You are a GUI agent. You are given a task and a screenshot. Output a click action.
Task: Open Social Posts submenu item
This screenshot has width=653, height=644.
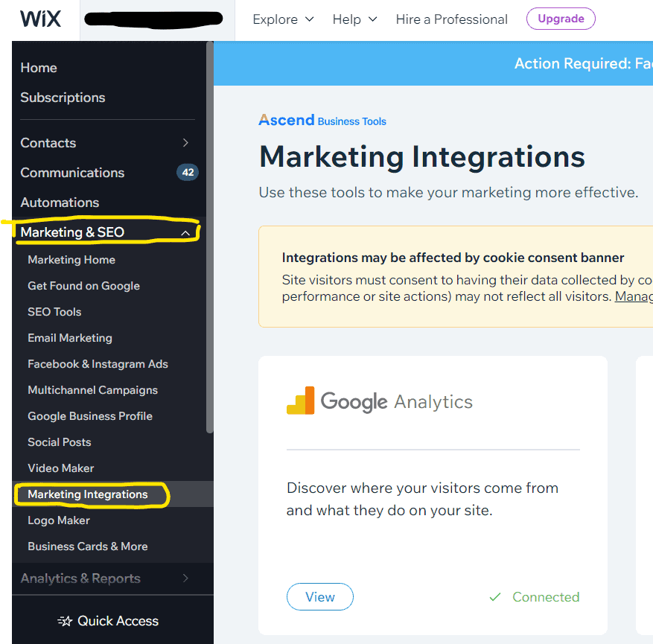point(60,442)
